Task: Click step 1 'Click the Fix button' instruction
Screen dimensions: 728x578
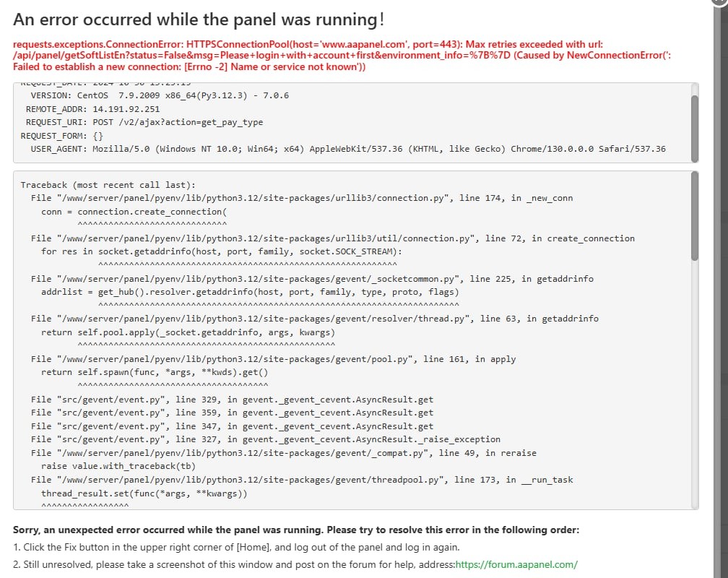Action: [236, 547]
